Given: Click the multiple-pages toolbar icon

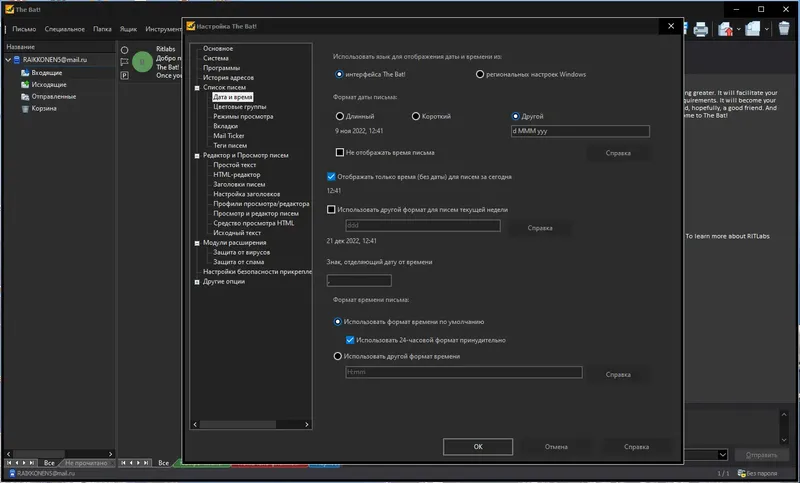Looking at the screenshot, I should coord(753,29).
